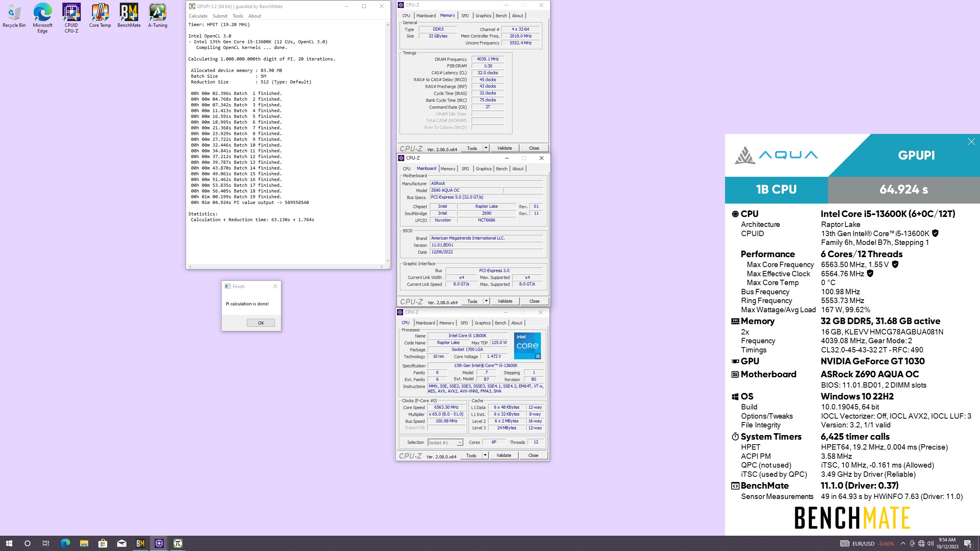980x551 pixels.
Task: Click the 1B CPU label in BenchMate
Action: pyautogui.click(x=776, y=189)
